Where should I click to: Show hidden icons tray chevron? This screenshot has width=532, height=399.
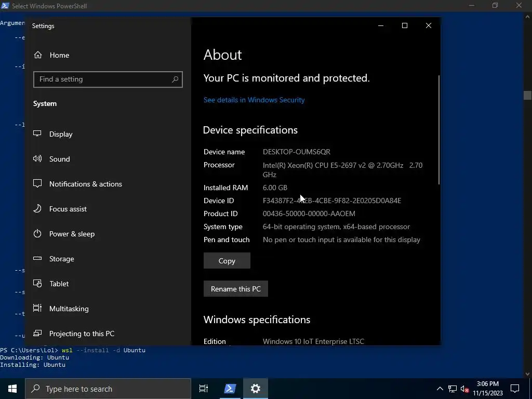440,389
